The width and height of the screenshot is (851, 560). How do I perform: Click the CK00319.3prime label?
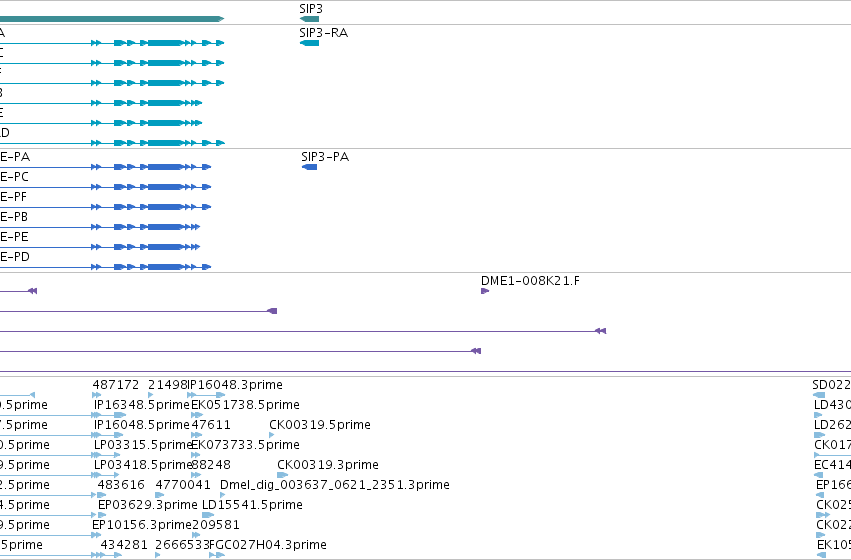[328, 465]
